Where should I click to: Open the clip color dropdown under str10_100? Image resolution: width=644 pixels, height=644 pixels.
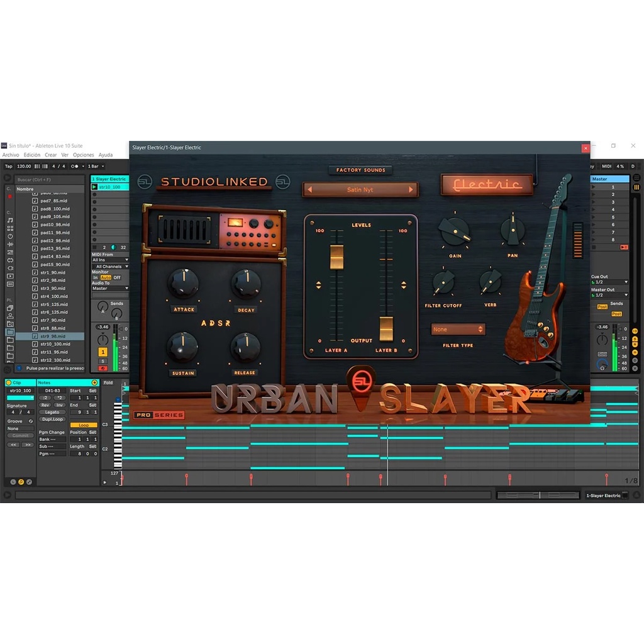[21, 397]
